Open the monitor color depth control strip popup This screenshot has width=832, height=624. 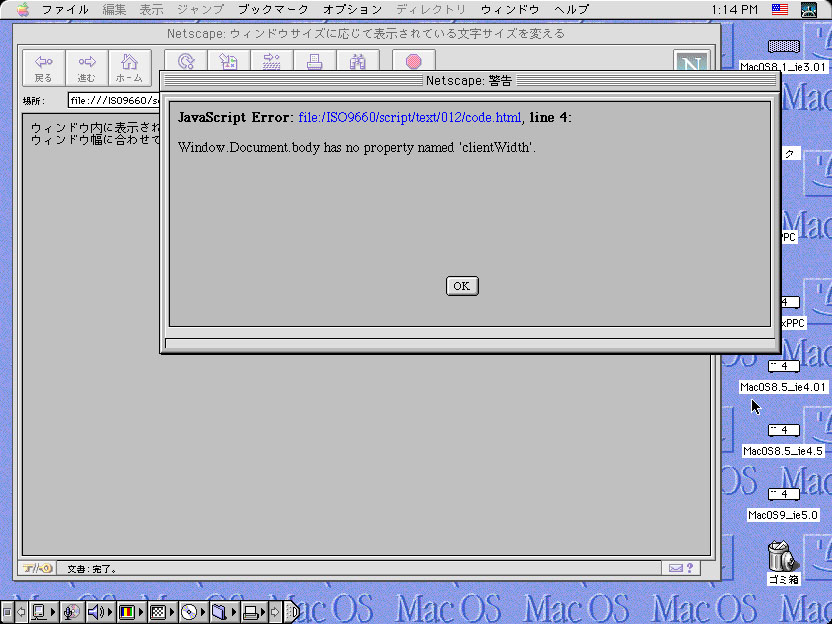coord(131,612)
